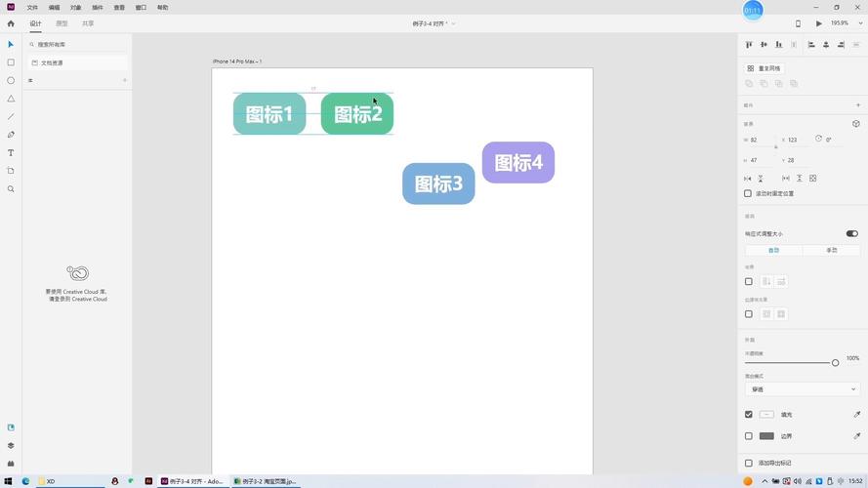Click the opacity slider handle
868x488 pixels.
(835, 363)
